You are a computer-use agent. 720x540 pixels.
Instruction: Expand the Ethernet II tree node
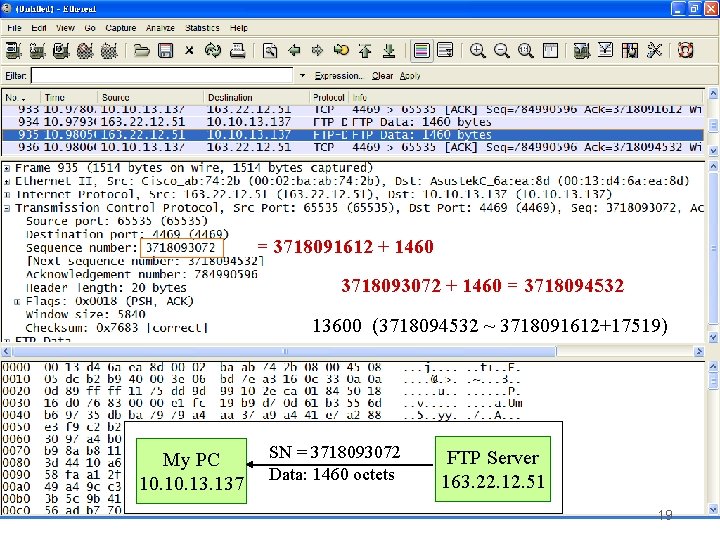7,182
